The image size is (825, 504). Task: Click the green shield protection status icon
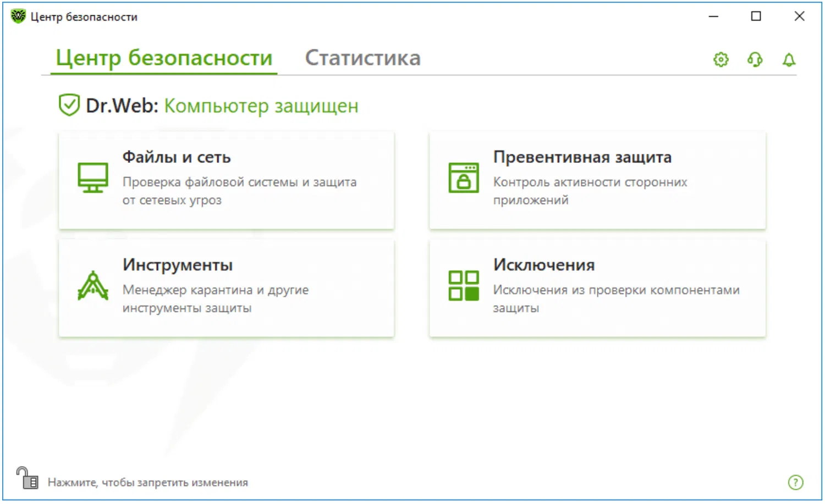(69, 105)
